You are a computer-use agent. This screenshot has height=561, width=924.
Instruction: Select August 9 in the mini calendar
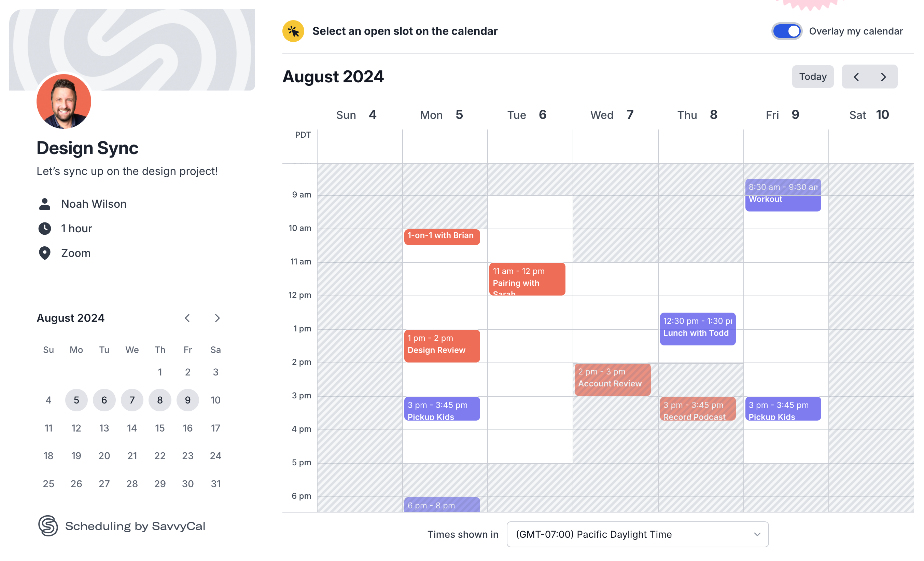click(x=187, y=400)
